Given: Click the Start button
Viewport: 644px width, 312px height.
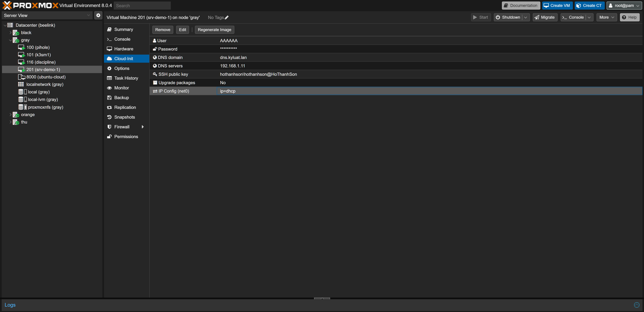Looking at the screenshot, I should tap(481, 17).
